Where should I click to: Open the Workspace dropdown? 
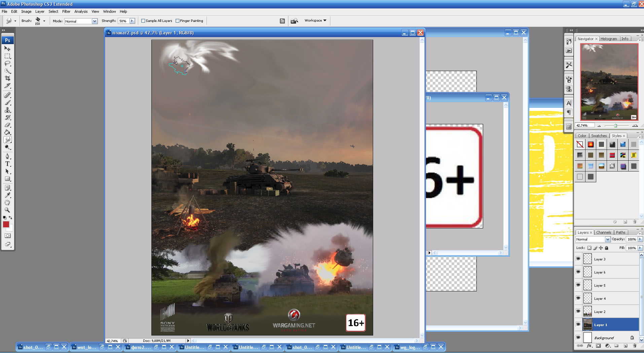point(315,21)
